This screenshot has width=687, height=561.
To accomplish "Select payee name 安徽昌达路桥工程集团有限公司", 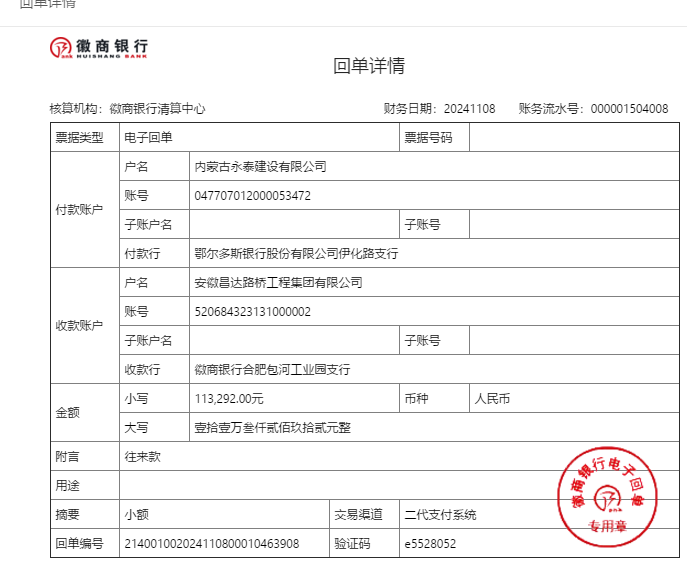I will (x=278, y=283).
